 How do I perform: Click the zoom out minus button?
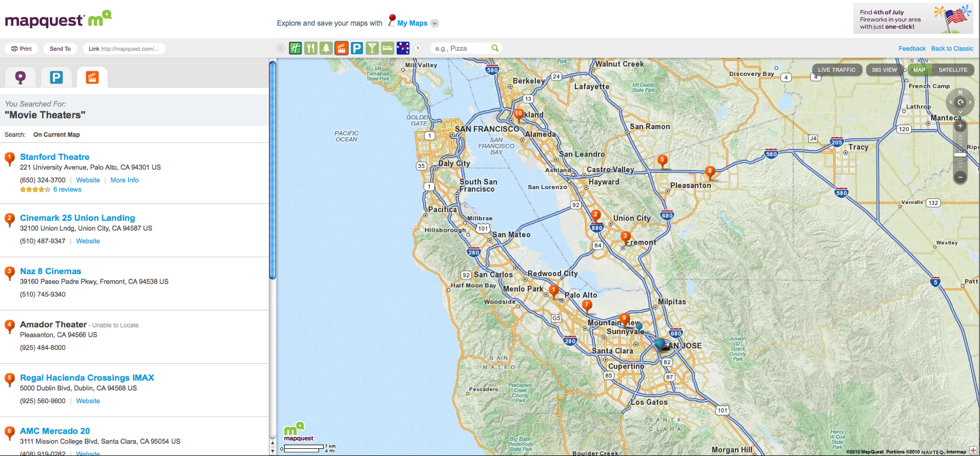(x=960, y=177)
